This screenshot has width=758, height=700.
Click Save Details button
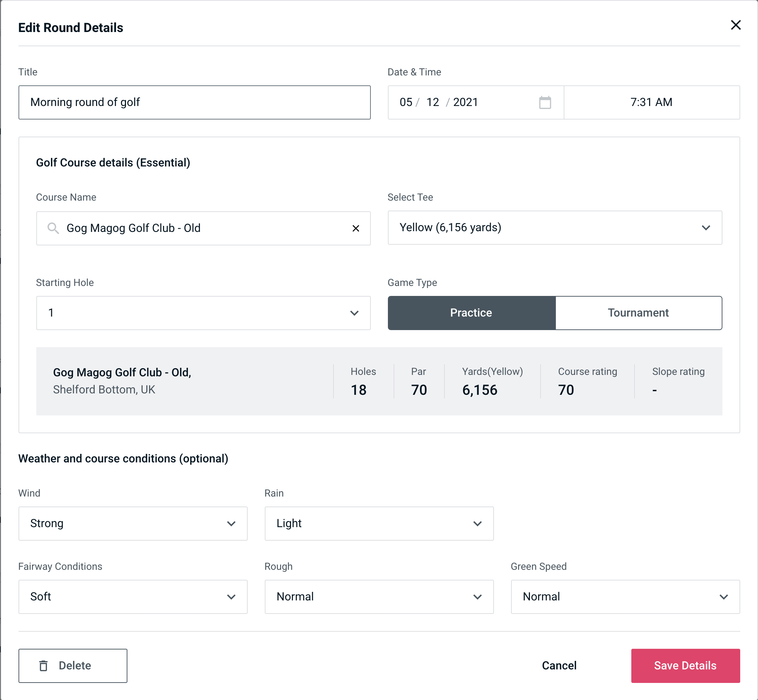685,665
